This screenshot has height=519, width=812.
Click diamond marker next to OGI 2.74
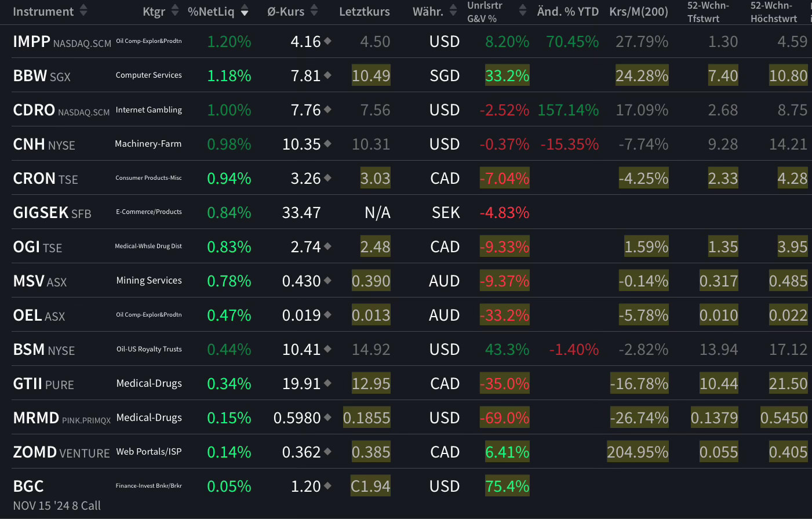[327, 246]
